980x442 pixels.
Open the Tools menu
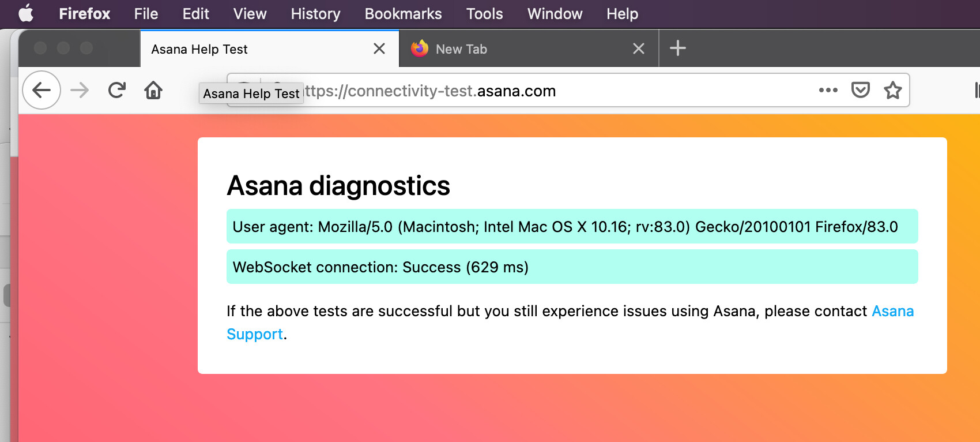(484, 14)
